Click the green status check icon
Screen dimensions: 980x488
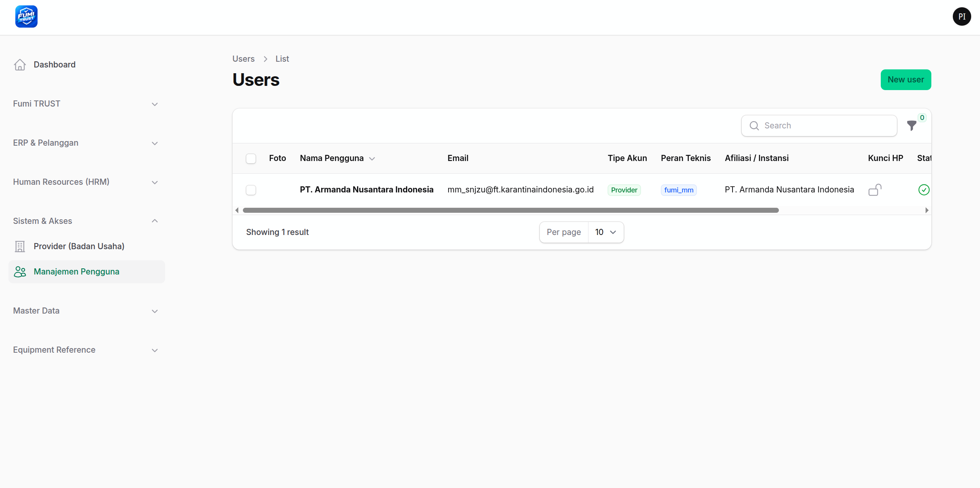coord(924,190)
